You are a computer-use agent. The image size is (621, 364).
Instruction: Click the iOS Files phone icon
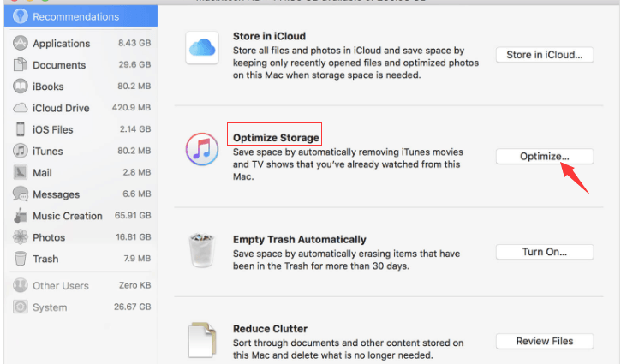21,129
